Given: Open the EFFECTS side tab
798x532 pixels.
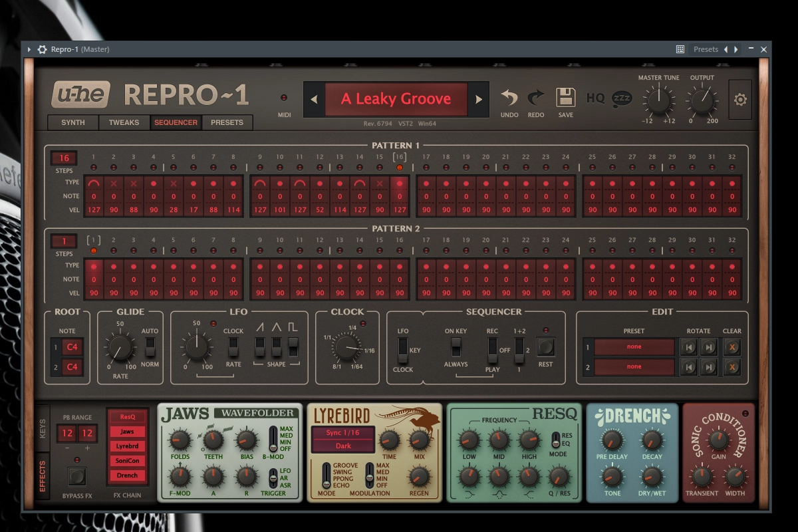Looking at the screenshot, I should (x=43, y=476).
